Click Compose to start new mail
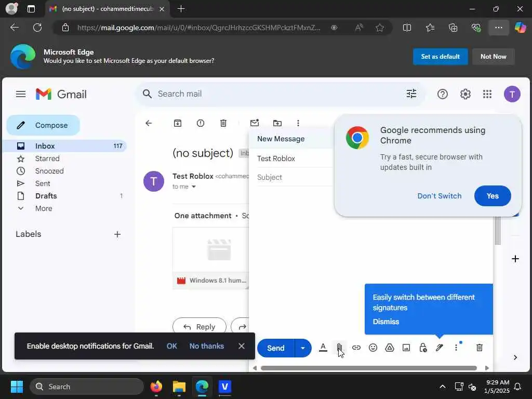 pyautogui.click(x=44, y=125)
